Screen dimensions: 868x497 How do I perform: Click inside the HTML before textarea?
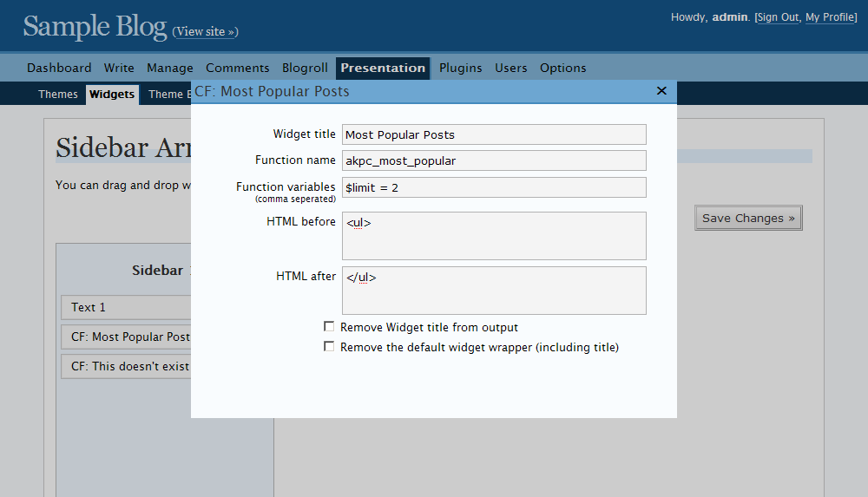493,236
